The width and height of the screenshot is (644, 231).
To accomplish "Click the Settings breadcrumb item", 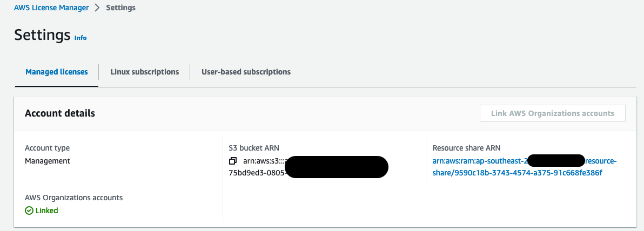I will click(120, 8).
